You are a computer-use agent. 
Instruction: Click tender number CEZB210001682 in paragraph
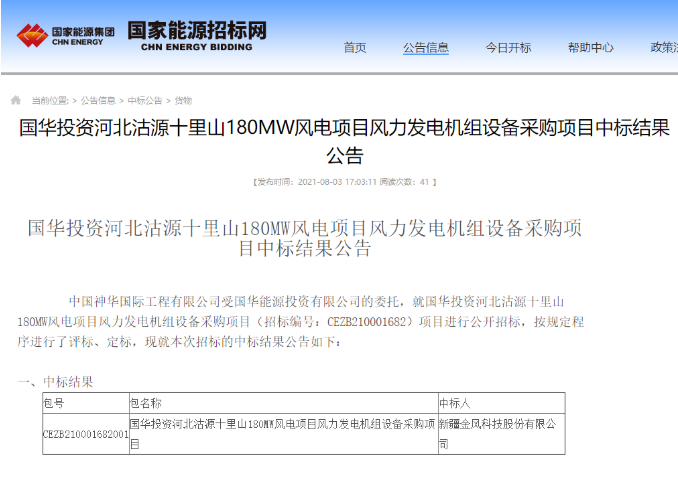click(367, 322)
